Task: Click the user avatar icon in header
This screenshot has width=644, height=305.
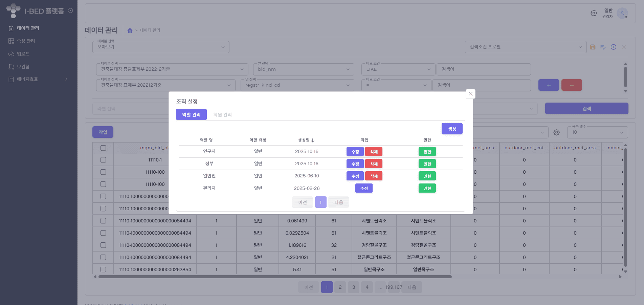Action: pos(622,13)
